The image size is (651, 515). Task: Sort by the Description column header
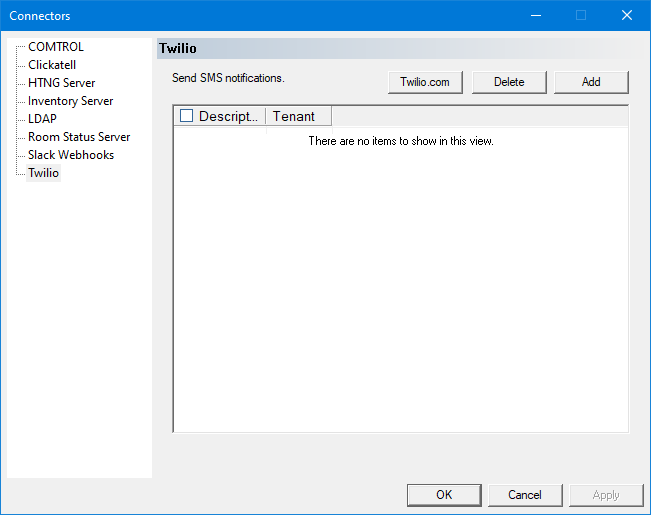click(228, 116)
